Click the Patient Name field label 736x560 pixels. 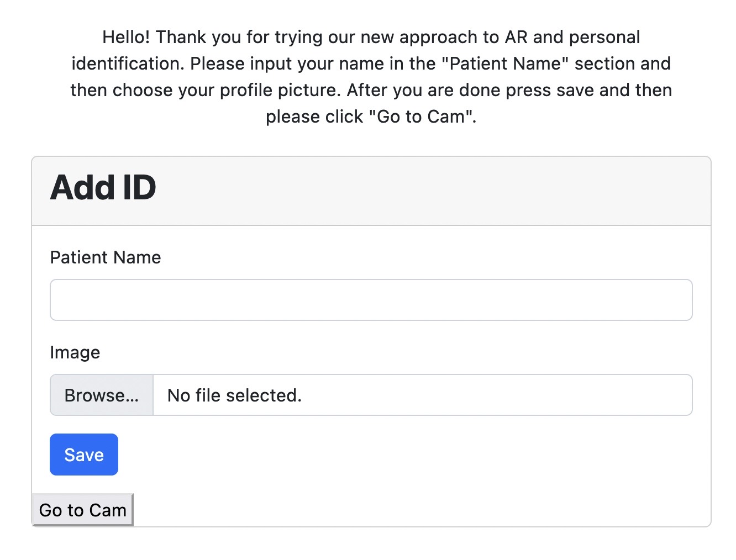point(106,257)
